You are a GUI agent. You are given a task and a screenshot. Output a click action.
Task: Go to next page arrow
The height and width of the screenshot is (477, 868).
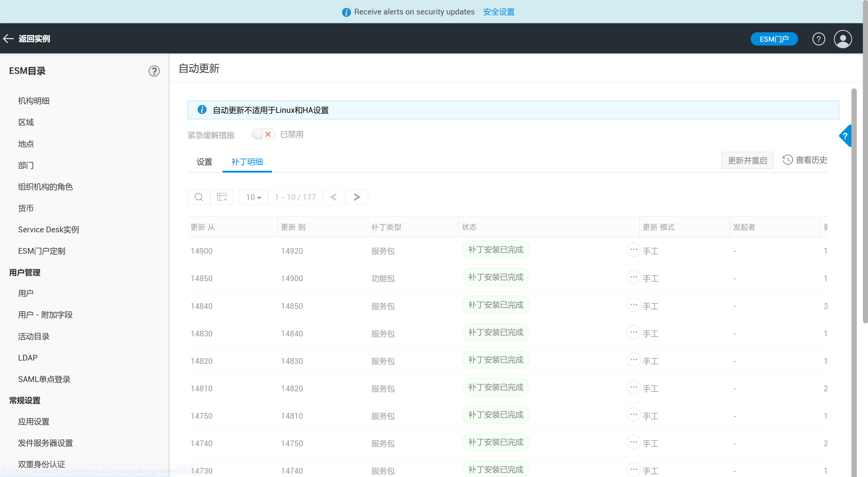[357, 197]
